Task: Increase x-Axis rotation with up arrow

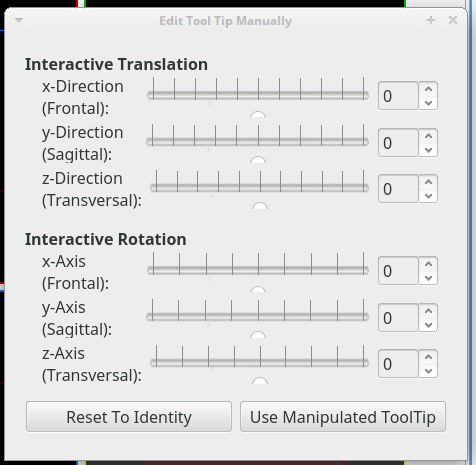Action: [428, 264]
